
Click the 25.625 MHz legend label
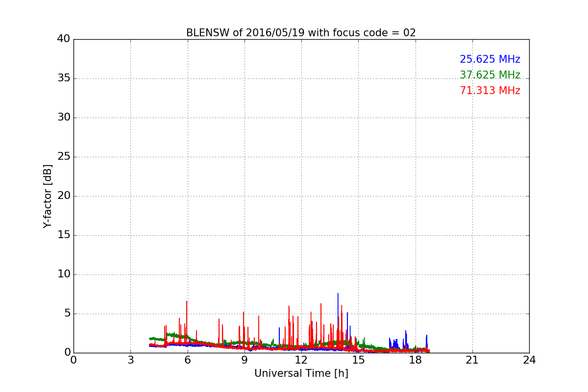pyautogui.click(x=490, y=59)
